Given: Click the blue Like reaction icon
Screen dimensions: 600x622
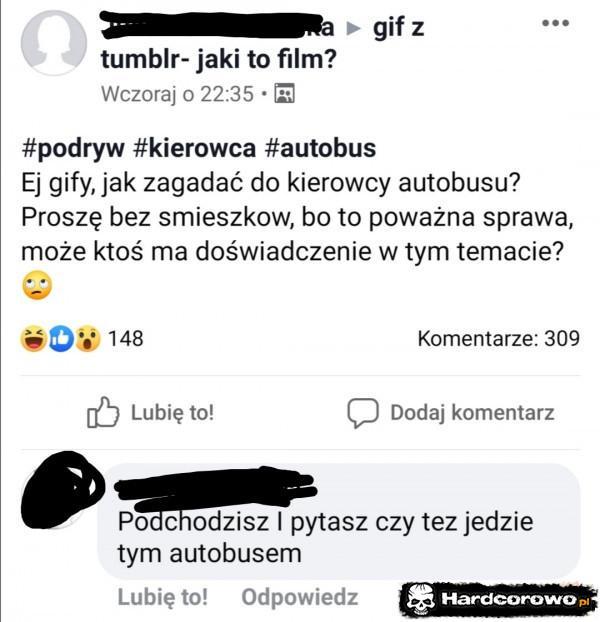Looking at the screenshot, I should [61, 339].
